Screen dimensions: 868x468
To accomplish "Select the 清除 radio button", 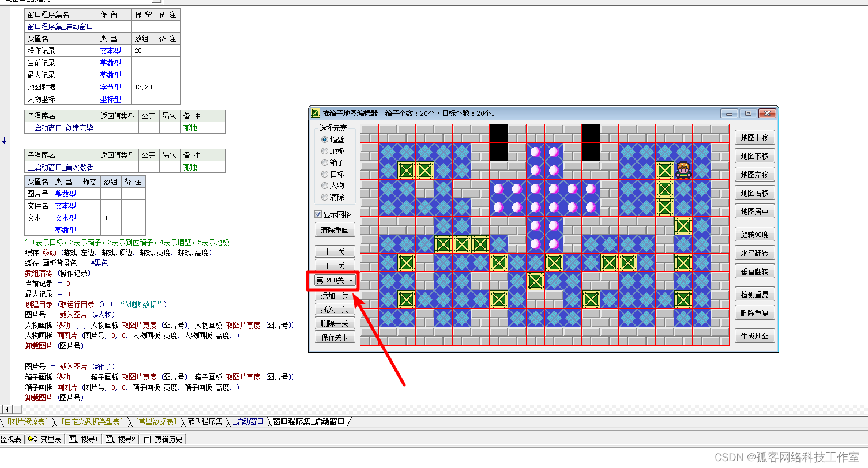I will (x=333, y=197).
